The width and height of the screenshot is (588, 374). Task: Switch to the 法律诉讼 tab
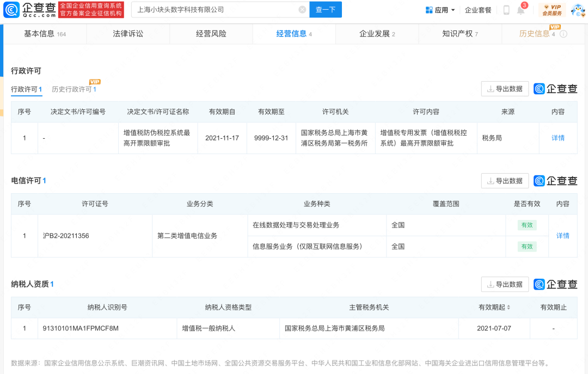(x=128, y=34)
